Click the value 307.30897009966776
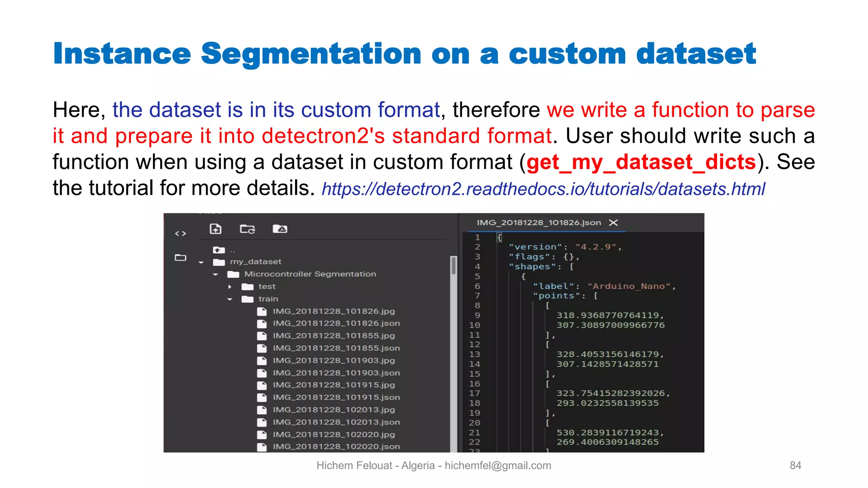 611,325
